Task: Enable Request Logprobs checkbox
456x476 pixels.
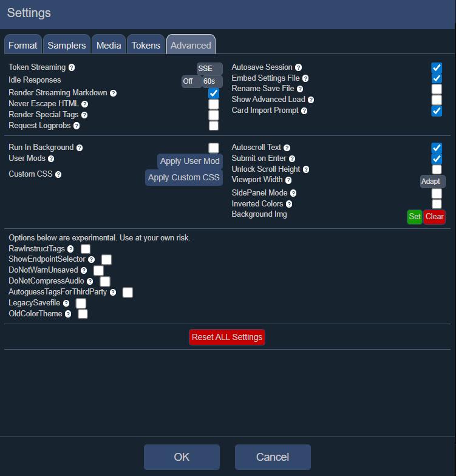Action: (x=214, y=126)
